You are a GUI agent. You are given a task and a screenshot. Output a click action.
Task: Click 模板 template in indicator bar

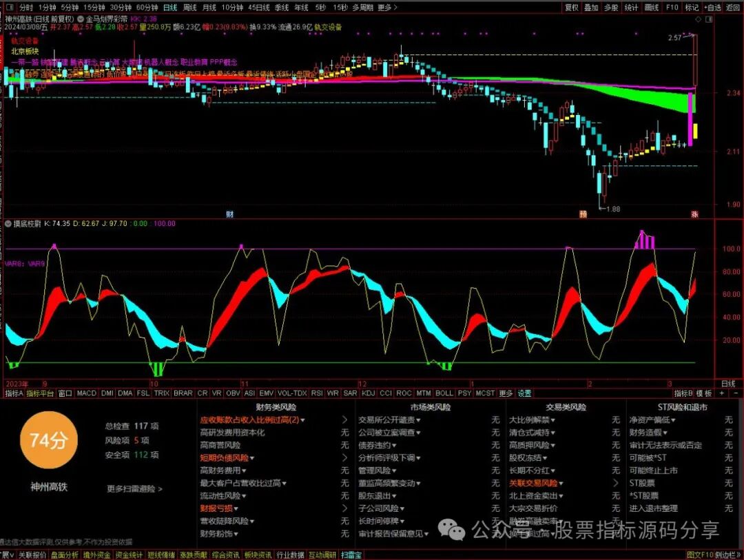click(704, 393)
